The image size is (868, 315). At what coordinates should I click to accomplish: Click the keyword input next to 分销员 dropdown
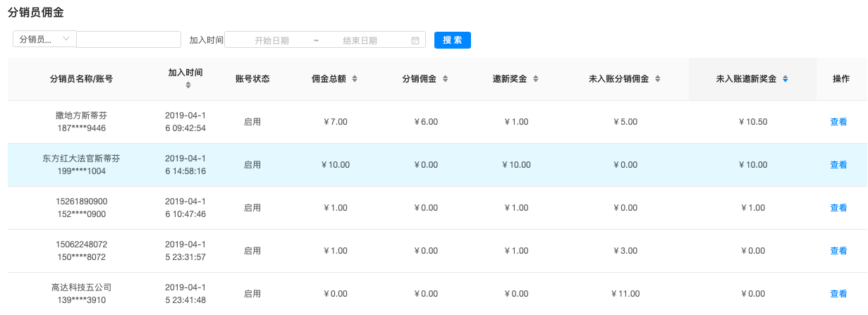click(128, 39)
